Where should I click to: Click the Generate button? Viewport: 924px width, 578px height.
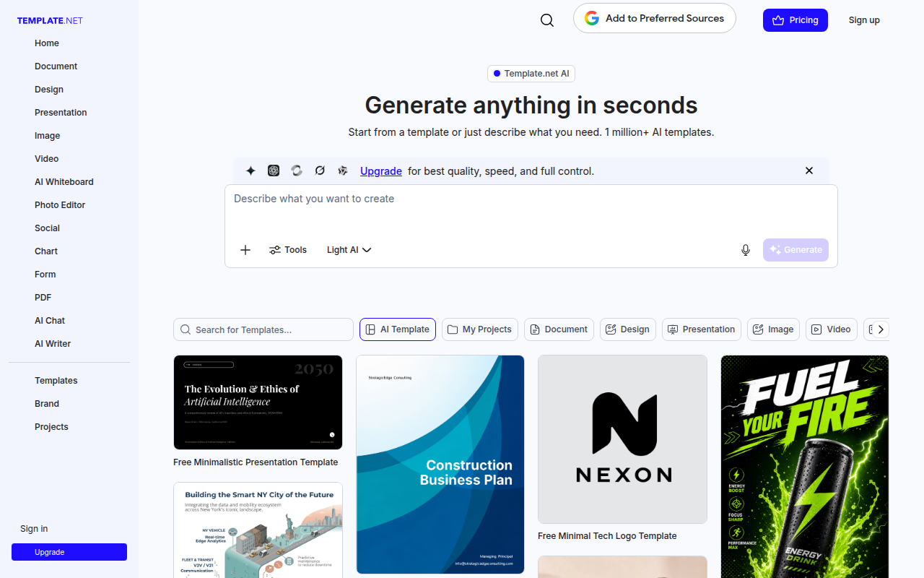pos(796,250)
